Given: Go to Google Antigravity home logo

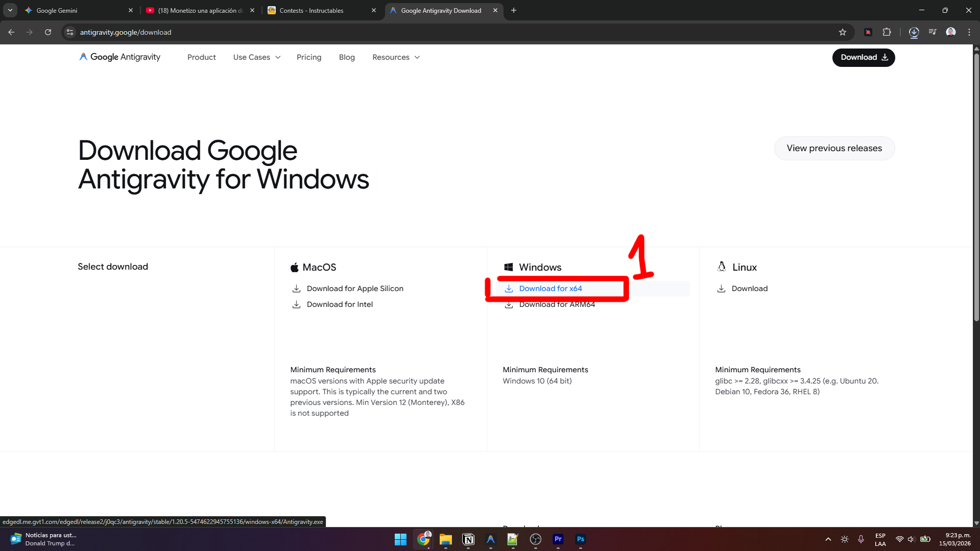Looking at the screenshot, I should point(119,57).
